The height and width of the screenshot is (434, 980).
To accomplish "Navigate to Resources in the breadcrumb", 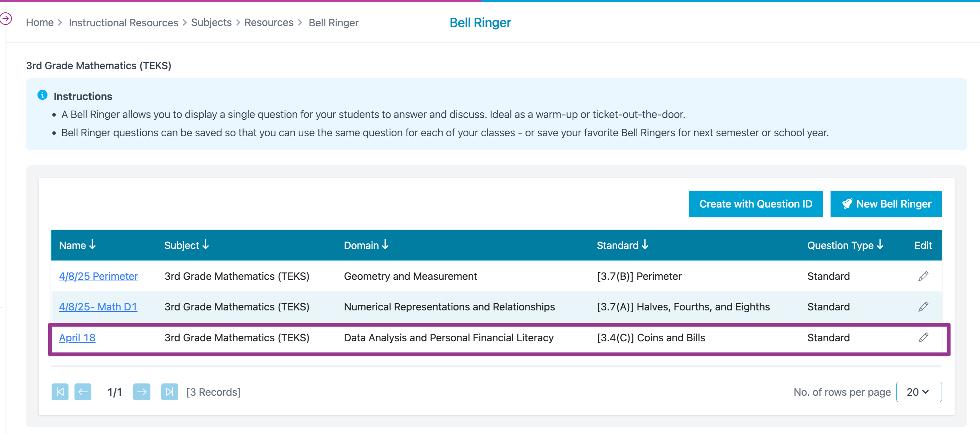I will point(269,23).
